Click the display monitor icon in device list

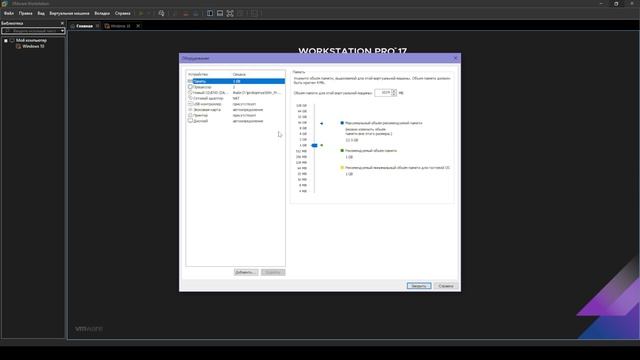(x=190, y=121)
